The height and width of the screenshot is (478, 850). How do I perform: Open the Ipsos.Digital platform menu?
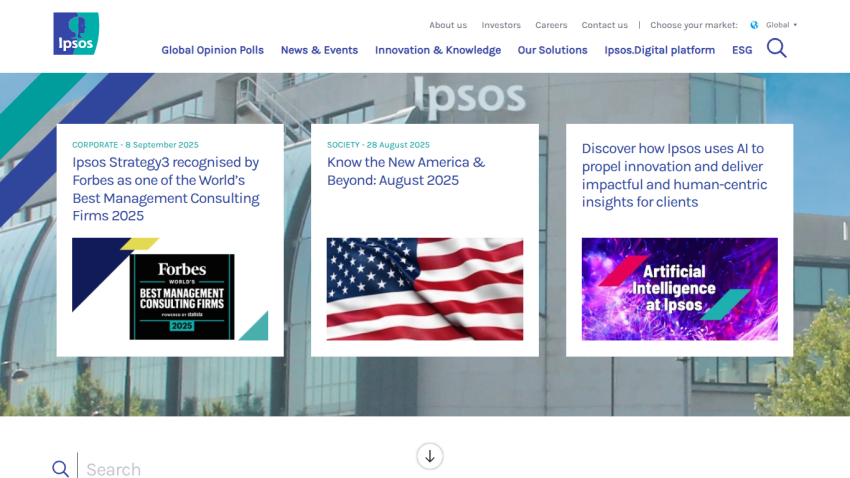[660, 50]
